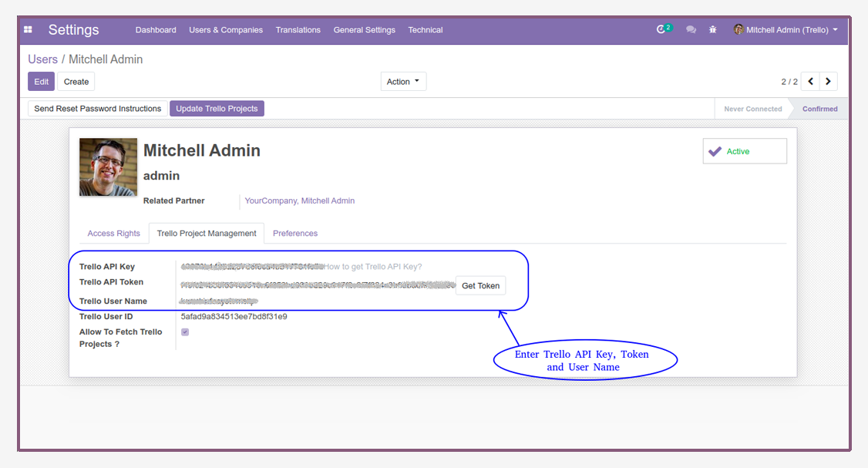Click the Settings app title
The image size is (868, 468).
(74, 30)
